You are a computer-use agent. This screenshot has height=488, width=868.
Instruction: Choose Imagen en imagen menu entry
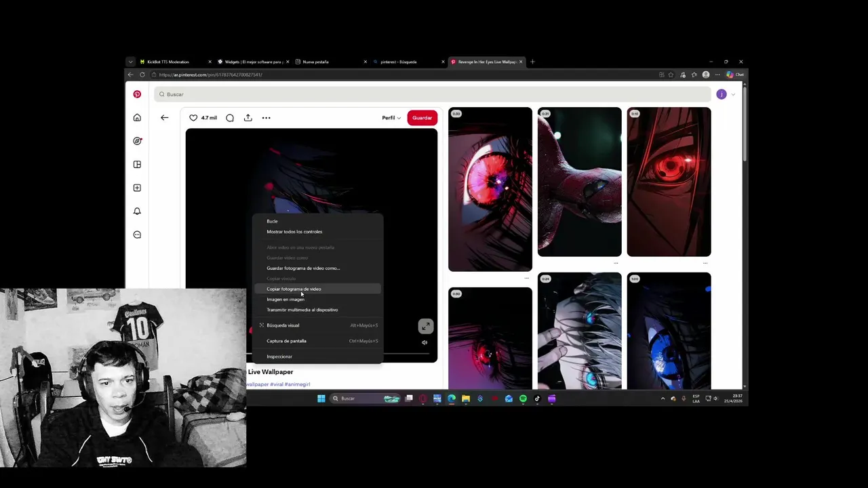coord(317,300)
